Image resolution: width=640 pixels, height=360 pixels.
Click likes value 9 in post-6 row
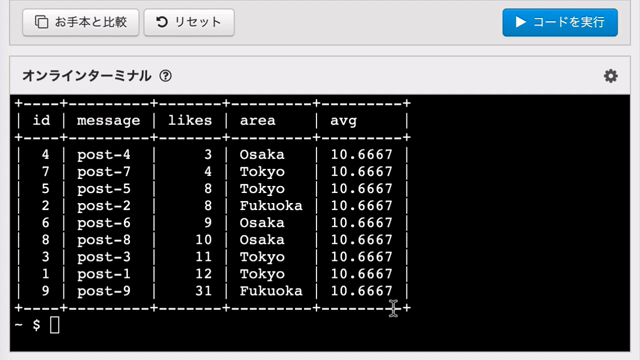click(208, 223)
